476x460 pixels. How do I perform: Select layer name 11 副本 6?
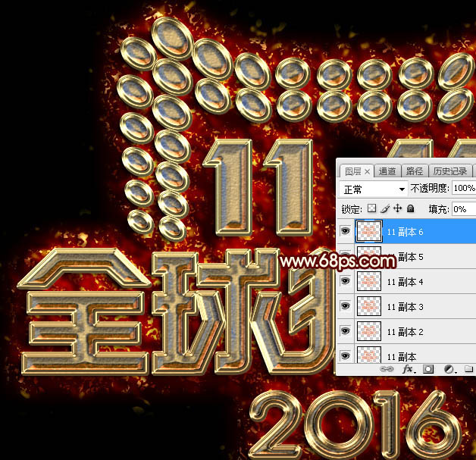405,232
